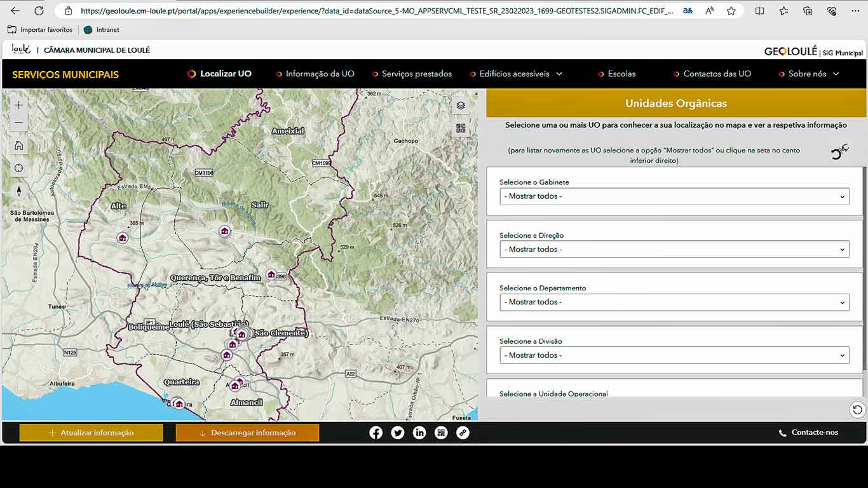Go back to previous browser page

pyautogui.click(x=15, y=11)
